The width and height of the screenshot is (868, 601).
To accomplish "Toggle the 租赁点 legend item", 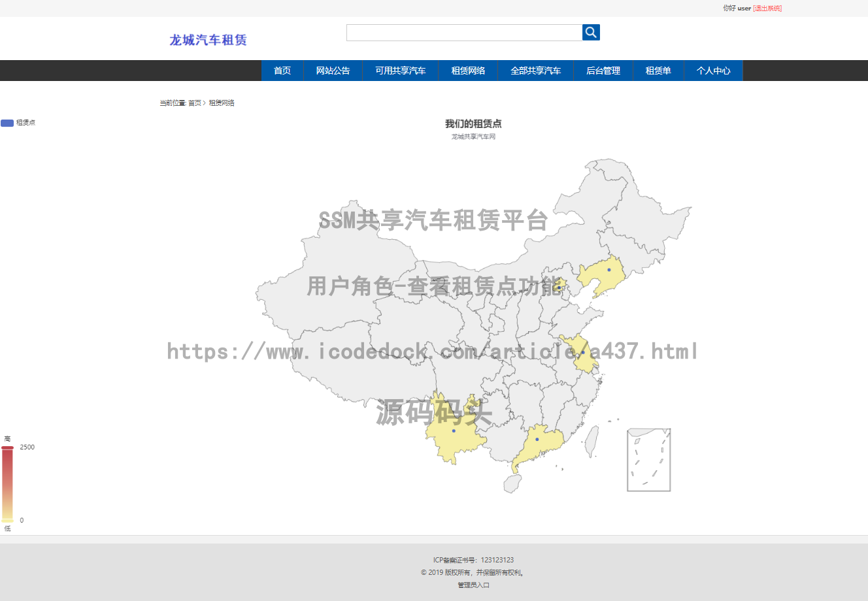I will pos(18,123).
